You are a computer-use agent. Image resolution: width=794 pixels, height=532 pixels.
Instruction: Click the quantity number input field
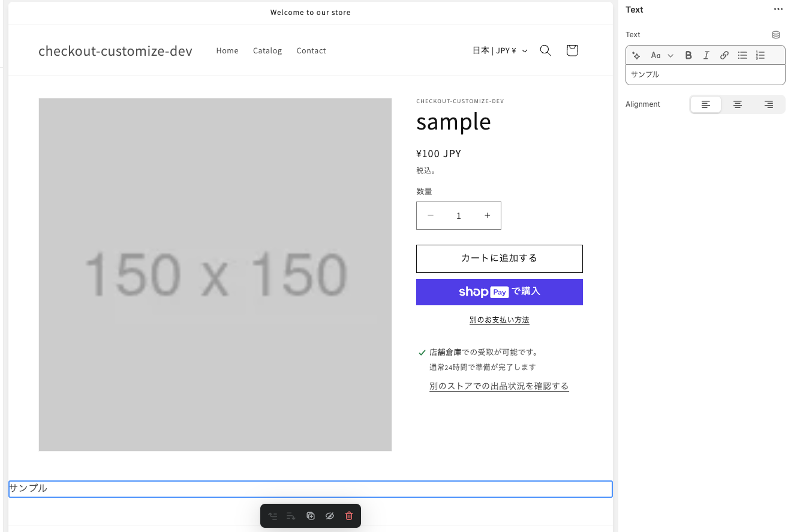click(459, 216)
